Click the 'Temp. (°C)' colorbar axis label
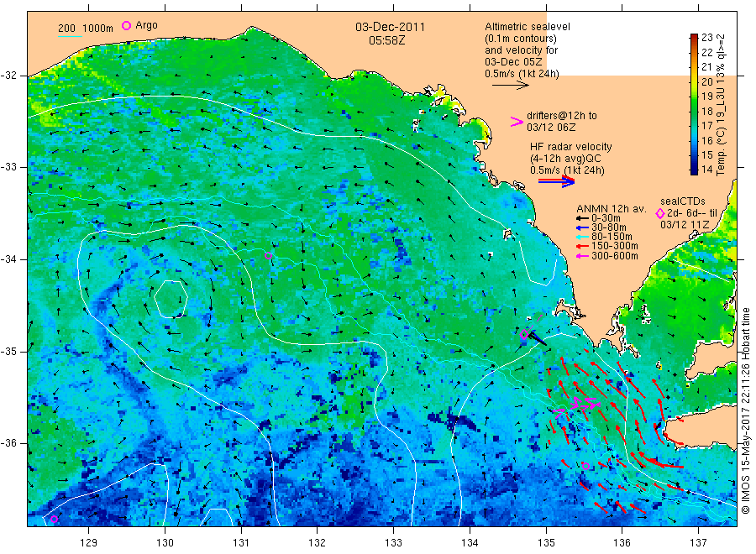This screenshot has width=756, height=554. pos(721,151)
